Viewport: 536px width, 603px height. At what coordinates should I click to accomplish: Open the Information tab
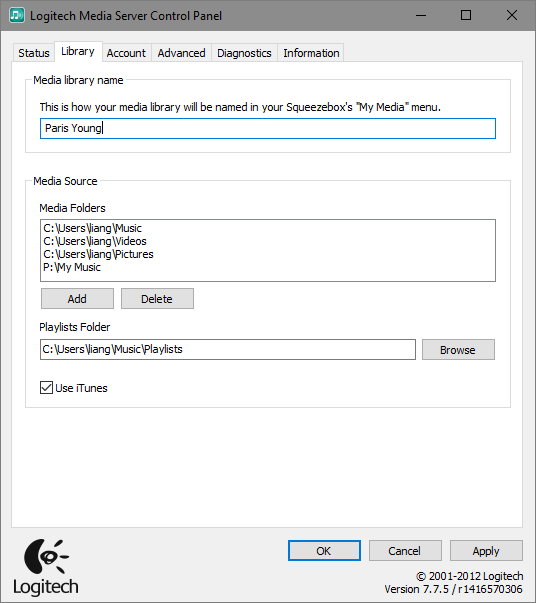311,53
